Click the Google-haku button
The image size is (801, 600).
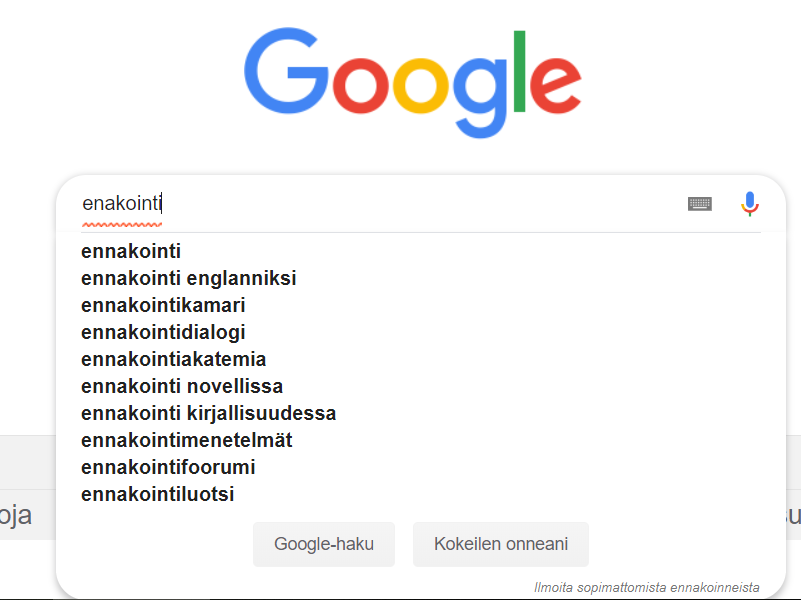click(324, 544)
